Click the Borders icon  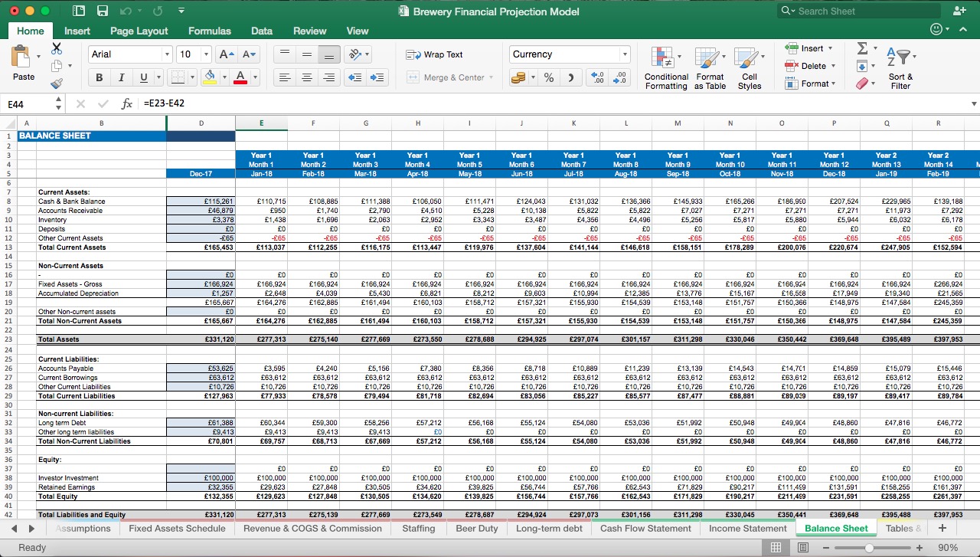177,77
